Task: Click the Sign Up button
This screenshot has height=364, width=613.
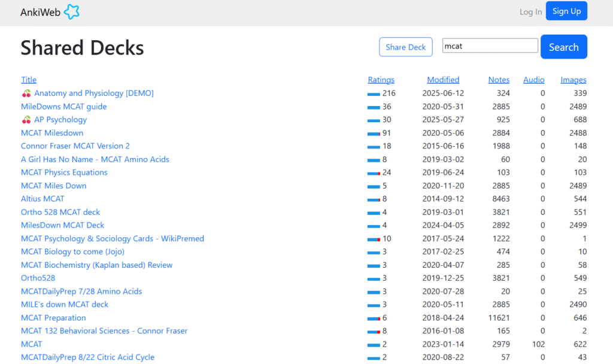Action: (566, 11)
